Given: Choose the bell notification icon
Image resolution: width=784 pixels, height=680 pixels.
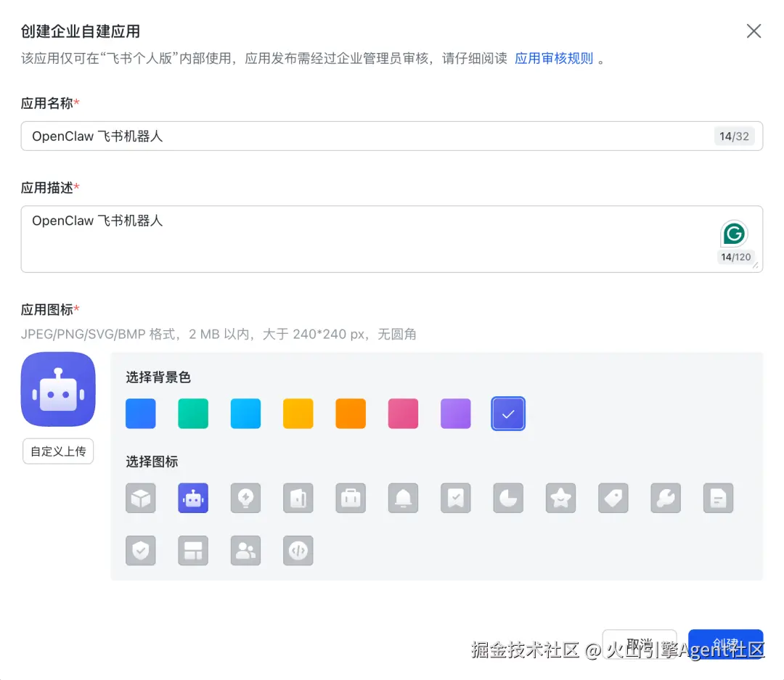Looking at the screenshot, I should (403, 498).
